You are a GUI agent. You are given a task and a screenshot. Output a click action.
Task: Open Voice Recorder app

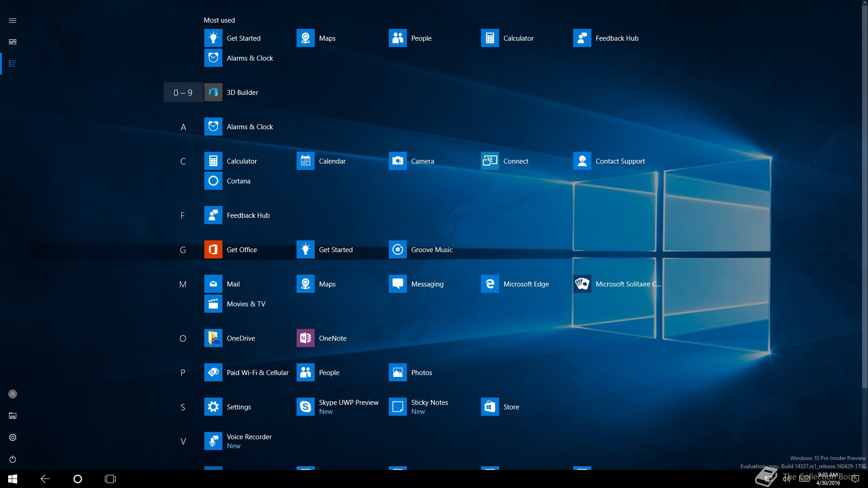tap(213, 441)
